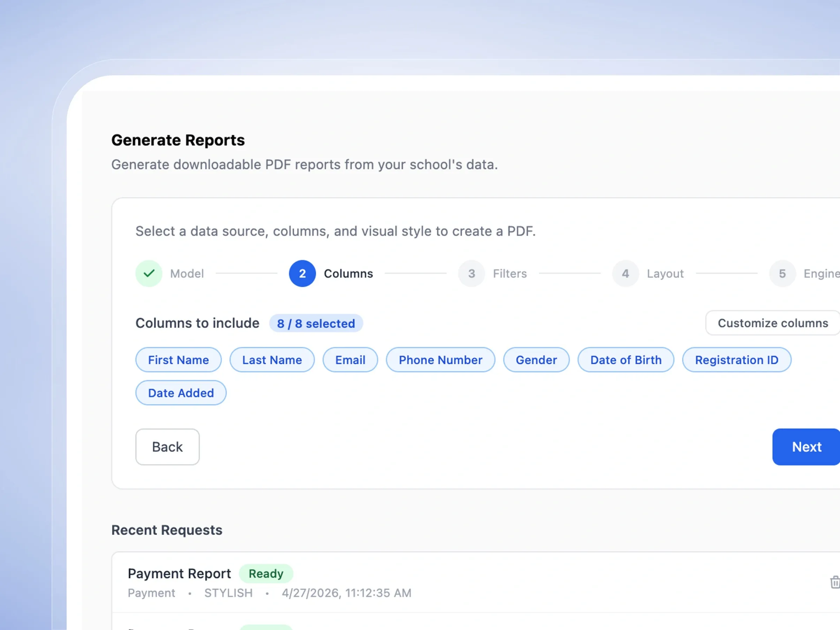This screenshot has width=840, height=630.
Task: Deselect the Email column chip
Action: [350, 359]
